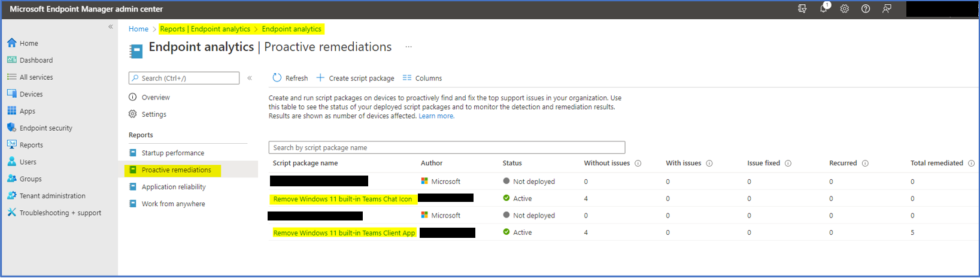Screen dimensions: 980x278
Task: Open feedback icon in top bar
Action: [887, 9]
